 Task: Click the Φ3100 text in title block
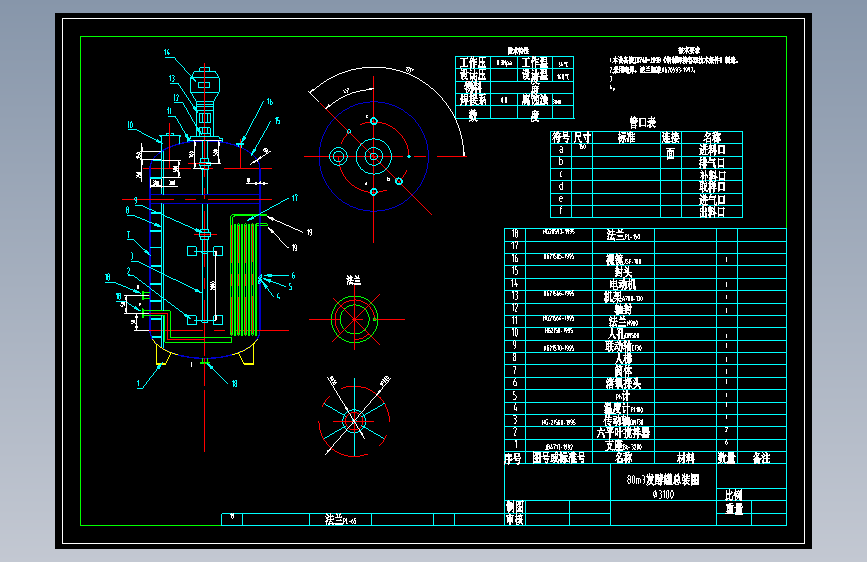tap(663, 495)
